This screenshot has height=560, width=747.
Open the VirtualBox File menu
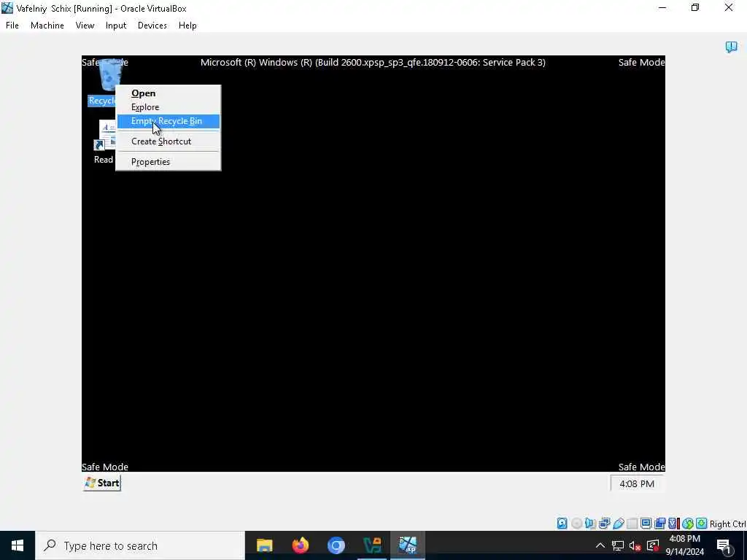[x=12, y=26]
